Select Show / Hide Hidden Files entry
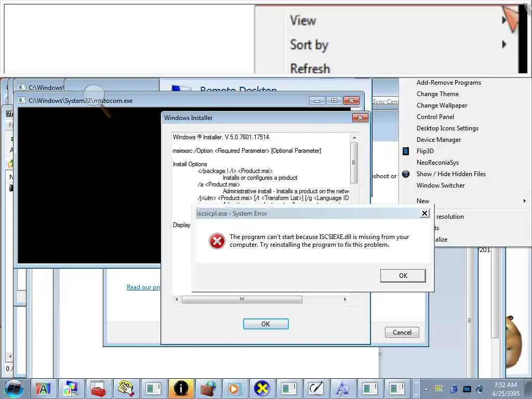 [x=451, y=174]
